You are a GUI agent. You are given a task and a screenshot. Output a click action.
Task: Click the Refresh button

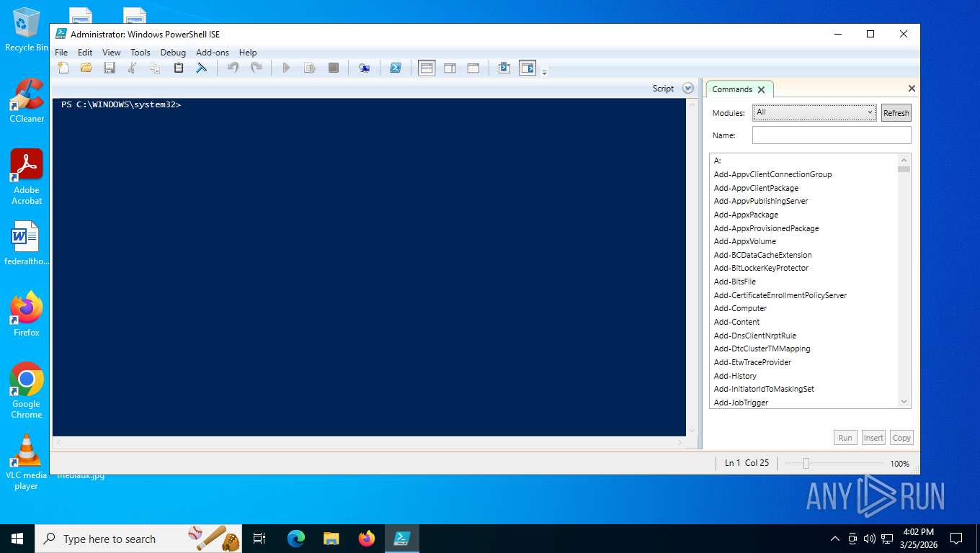pos(896,113)
